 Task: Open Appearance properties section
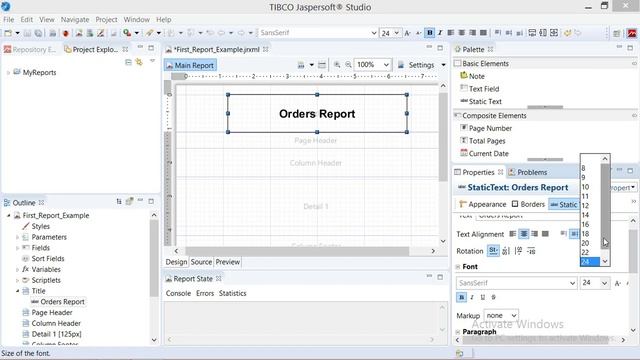pos(482,204)
